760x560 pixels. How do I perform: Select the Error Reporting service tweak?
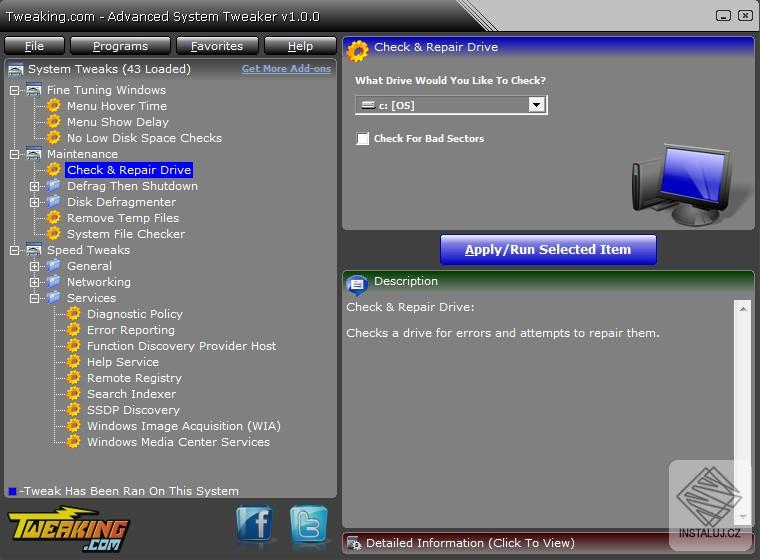pyautogui.click(x=131, y=330)
